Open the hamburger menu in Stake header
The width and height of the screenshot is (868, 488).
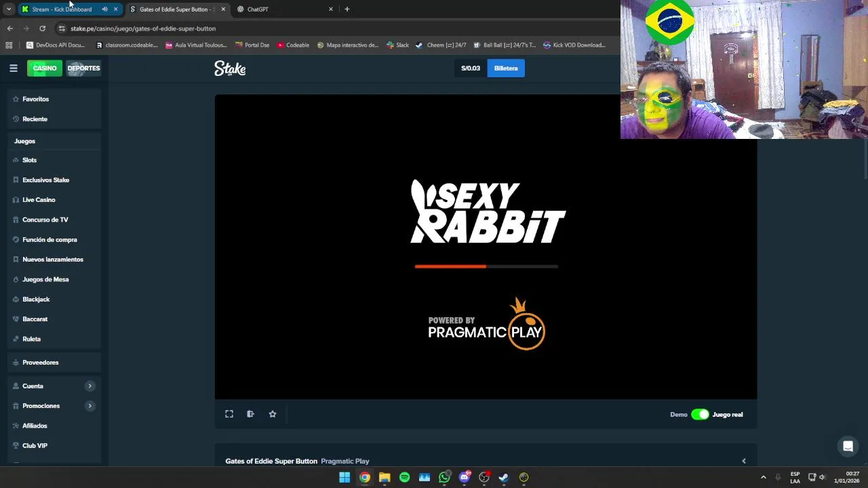[x=13, y=68]
